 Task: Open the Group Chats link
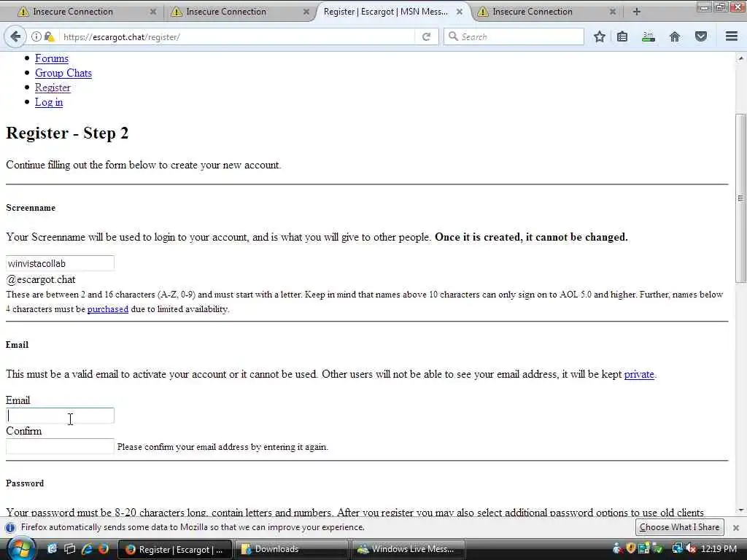(63, 73)
